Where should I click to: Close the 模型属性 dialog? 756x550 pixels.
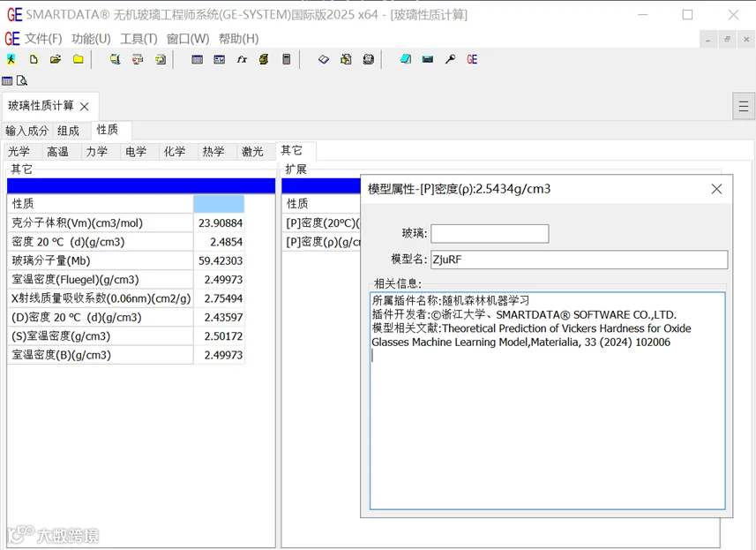coord(716,189)
